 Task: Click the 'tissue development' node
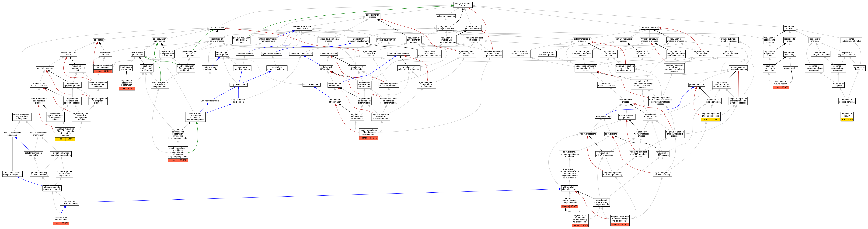tap(387, 40)
